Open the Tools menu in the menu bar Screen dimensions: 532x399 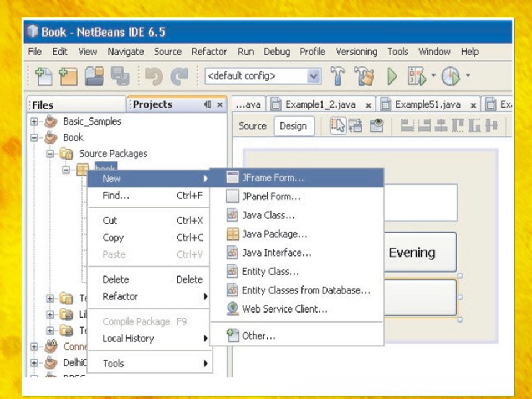click(x=398, y=52)
